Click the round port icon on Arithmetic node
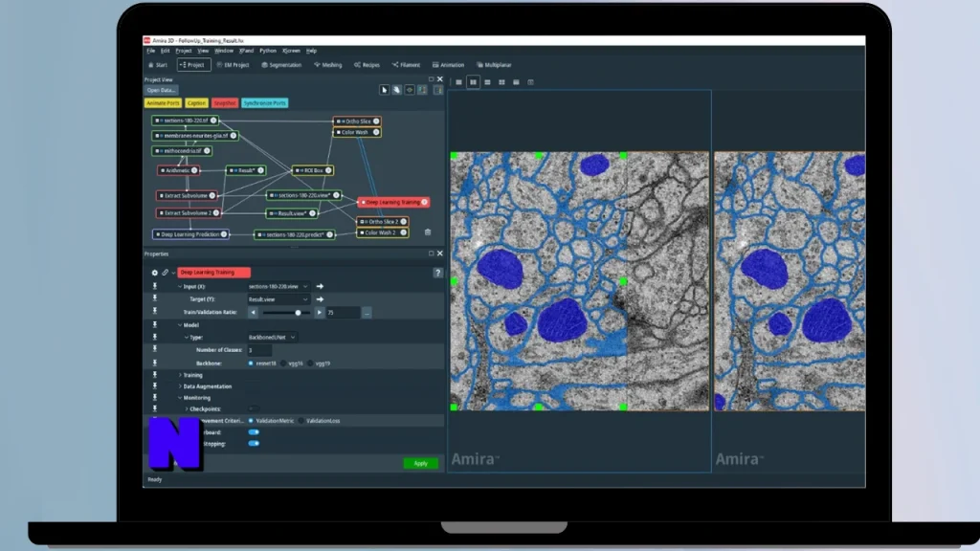The width and height of the screenshot is (980, 551). point(194,170)
